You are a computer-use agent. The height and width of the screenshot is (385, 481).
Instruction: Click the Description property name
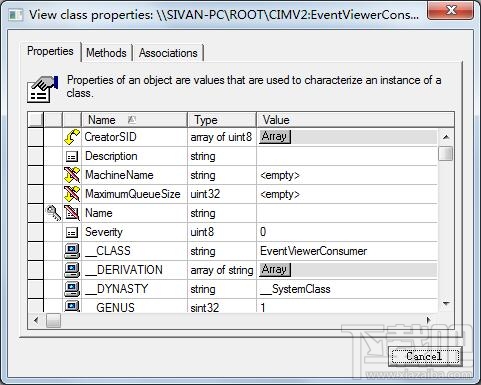tap(111, 156)
